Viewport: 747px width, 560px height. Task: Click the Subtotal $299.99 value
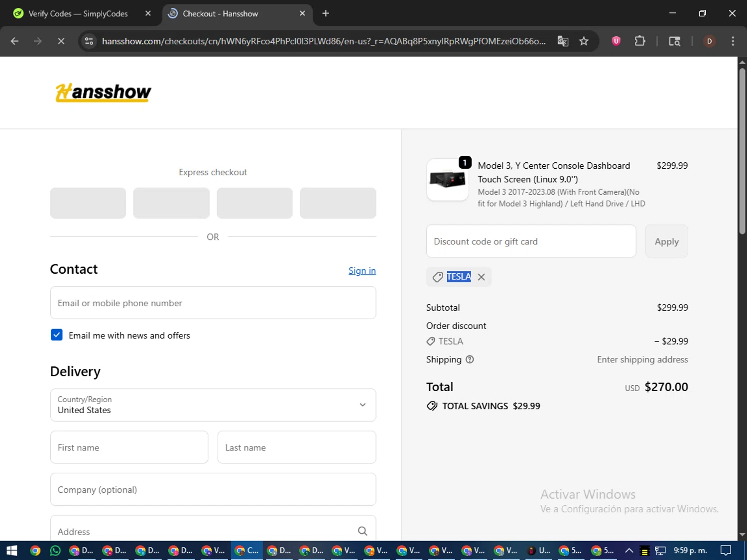(672, 308)
